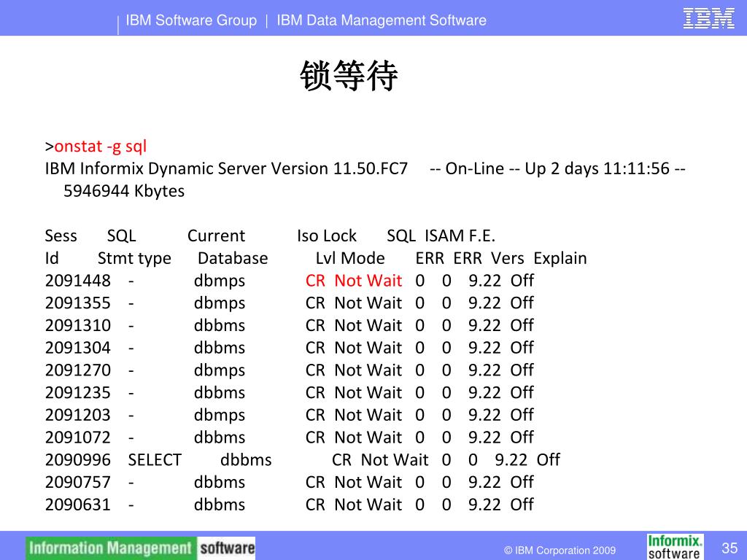Screen dimensions: 747x560
Task: Click session id 2091310
Action: click(x=77, y=325)
